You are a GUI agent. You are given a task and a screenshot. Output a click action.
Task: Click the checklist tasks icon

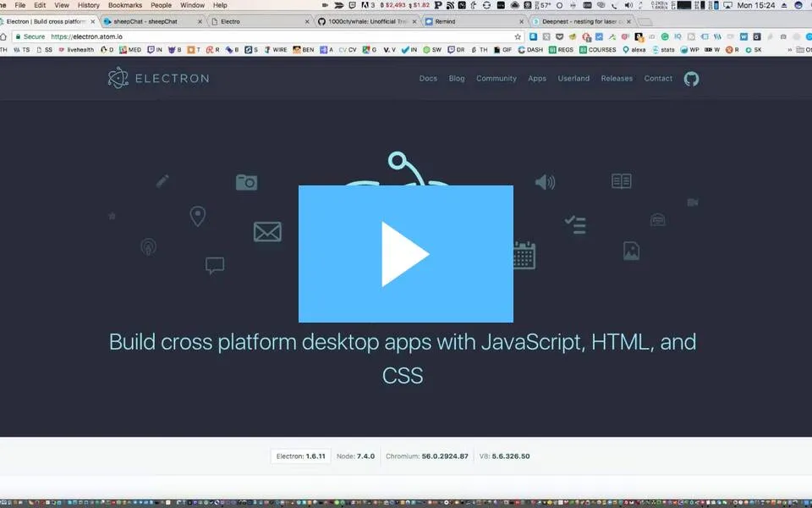pos(575,225)
